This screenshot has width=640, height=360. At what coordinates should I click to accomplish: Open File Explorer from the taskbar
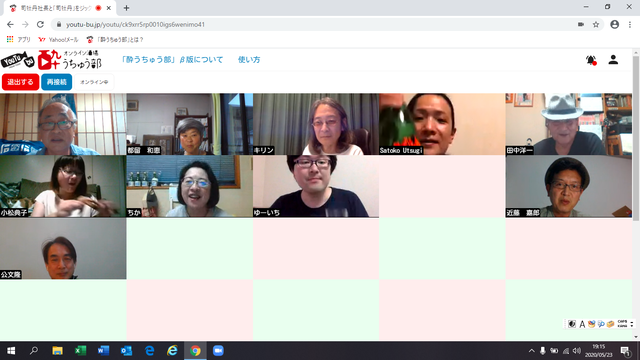point(57,351)
